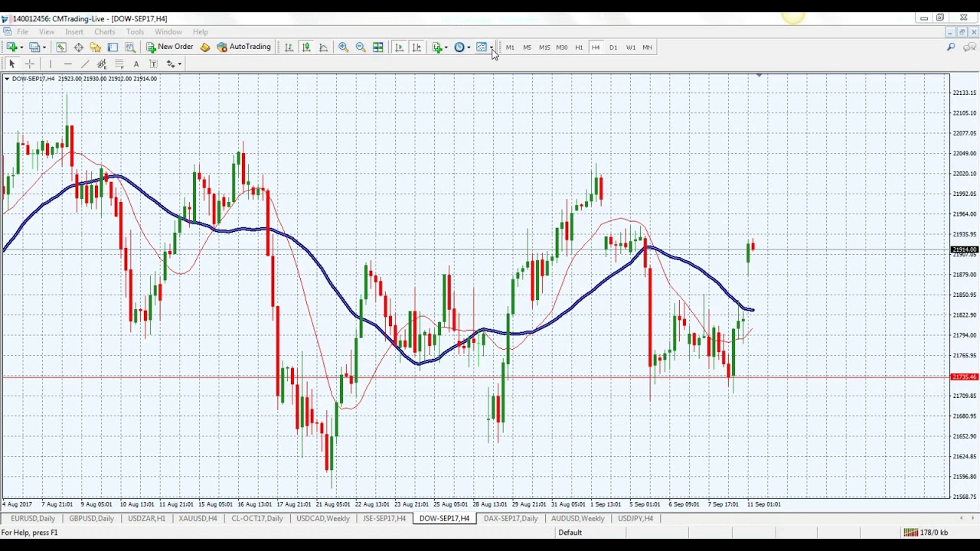Viewport: 980px width, 551px height.
Task: Toggle the Terminal window icon
Action: point(113,47)
